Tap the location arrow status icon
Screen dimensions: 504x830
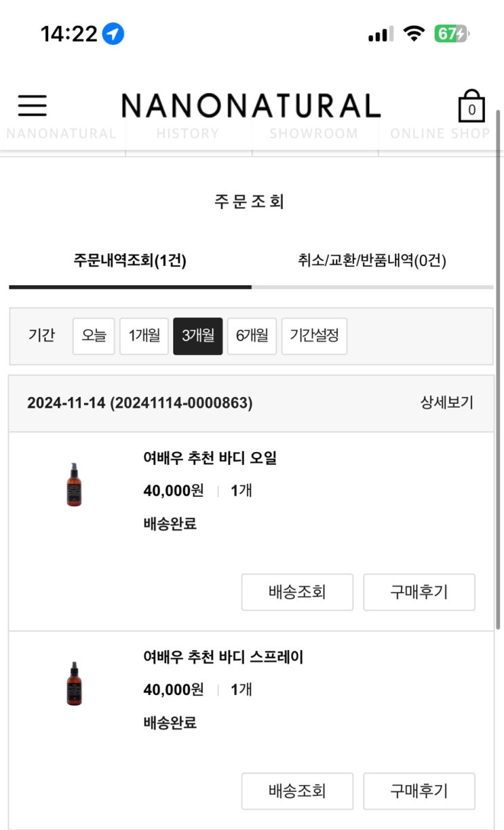click(x=113, y=33)
